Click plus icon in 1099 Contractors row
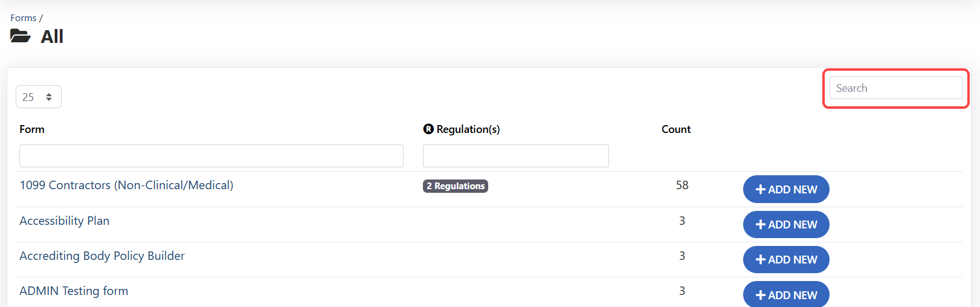The image size is (980, 307). [761, 190]
